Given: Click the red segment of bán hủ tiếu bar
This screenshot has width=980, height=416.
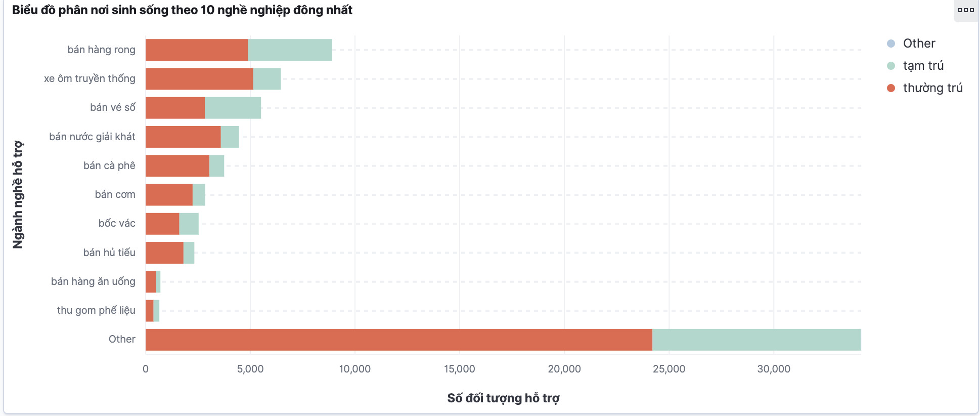Looking at the screenshot, I should point(164,253).
